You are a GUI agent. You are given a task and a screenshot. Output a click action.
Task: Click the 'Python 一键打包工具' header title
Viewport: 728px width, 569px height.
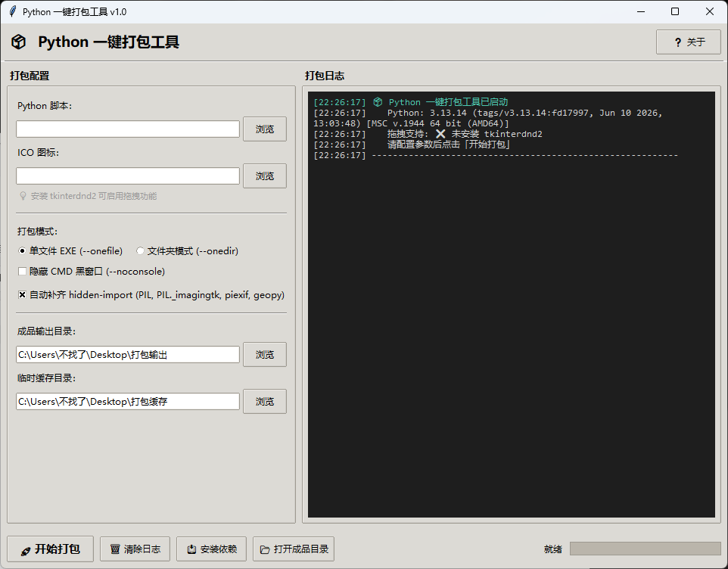(x=109, y=42)
